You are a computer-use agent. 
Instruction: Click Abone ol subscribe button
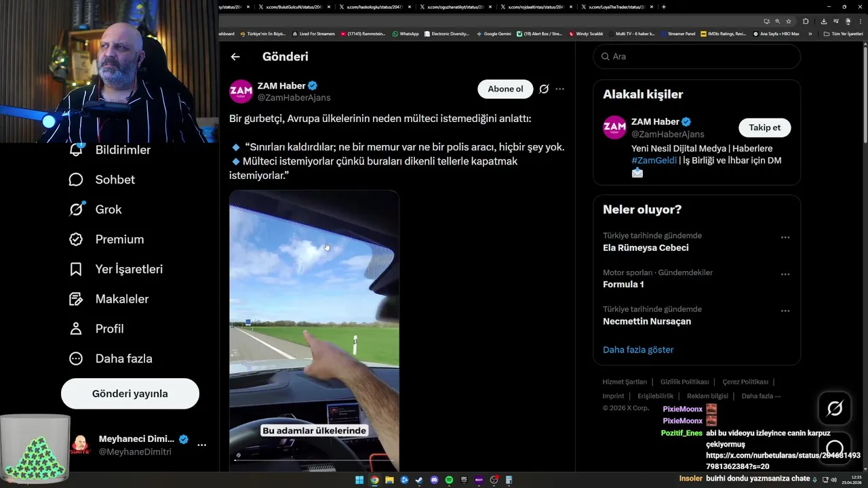coord(505,89)
